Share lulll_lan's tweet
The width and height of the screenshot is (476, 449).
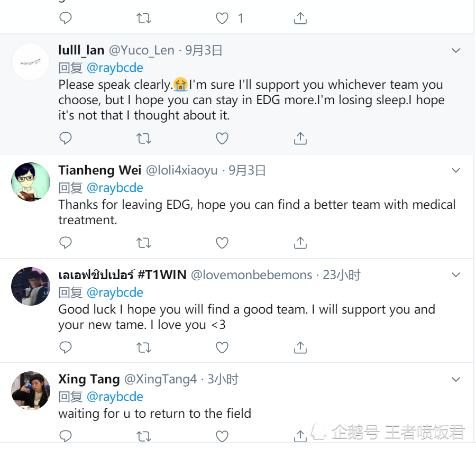[300, 139]
